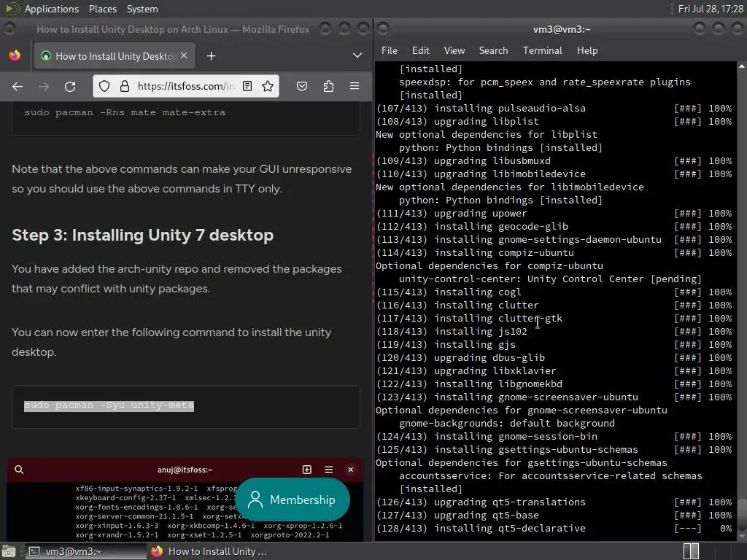Click the sudo pacman -Syu unity-meta command

point(109,405)
